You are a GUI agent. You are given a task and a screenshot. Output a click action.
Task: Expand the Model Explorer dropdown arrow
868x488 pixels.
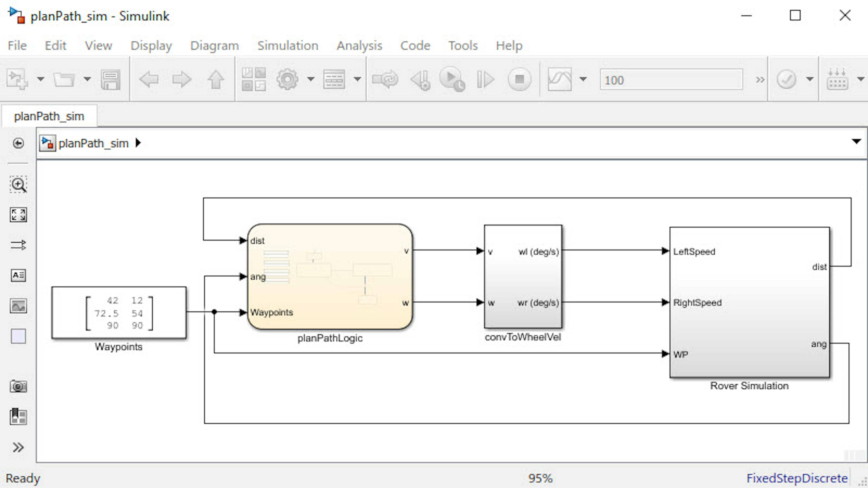coord(357,80)
